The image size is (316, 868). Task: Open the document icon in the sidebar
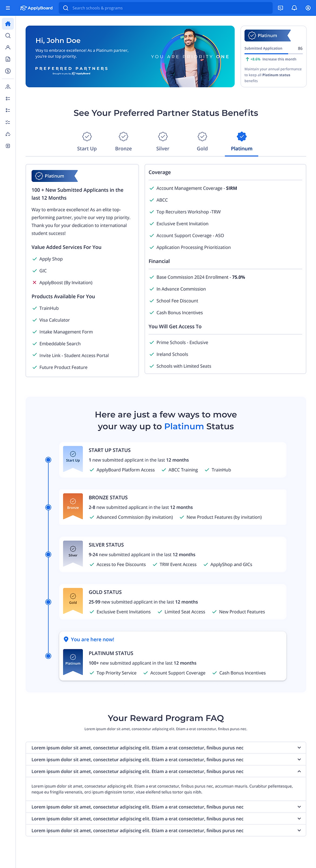pyautogui.click(x=8, y=59)
